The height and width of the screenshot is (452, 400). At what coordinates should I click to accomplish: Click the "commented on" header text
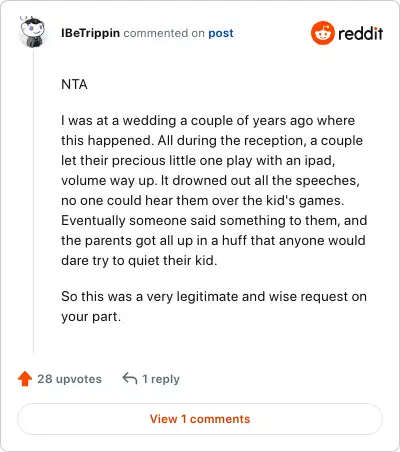click(x=164, y=33)
